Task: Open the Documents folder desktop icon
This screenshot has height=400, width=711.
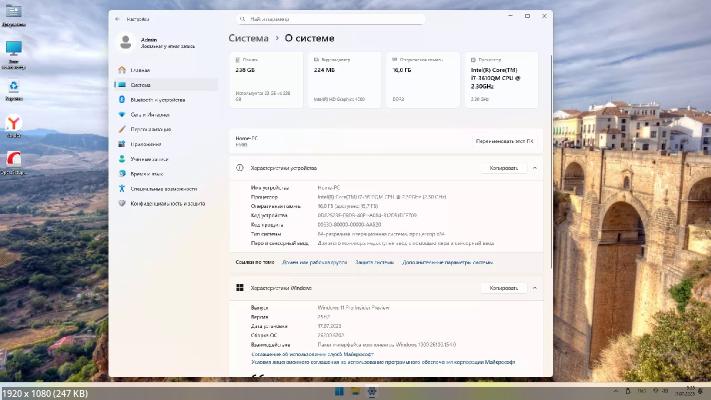Action: coord(13,16)
